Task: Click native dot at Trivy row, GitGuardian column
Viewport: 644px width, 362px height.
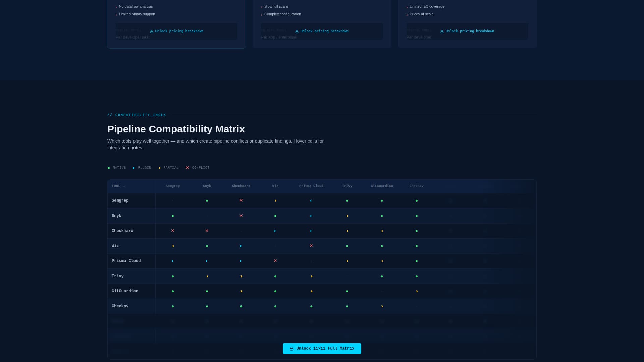Action: point(382,276)
